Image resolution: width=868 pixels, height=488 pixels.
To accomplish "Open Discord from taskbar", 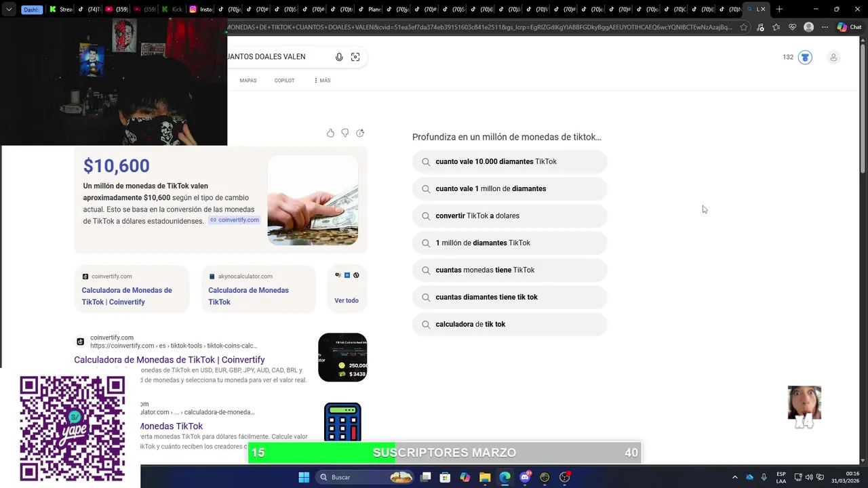I will [x=525, y=477].
